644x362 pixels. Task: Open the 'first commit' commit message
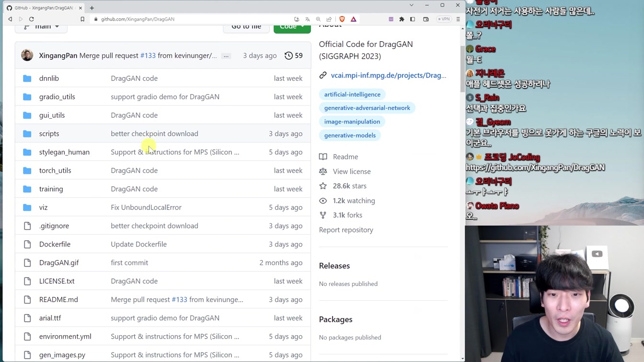pyautogui.click(x=129, y=262)
